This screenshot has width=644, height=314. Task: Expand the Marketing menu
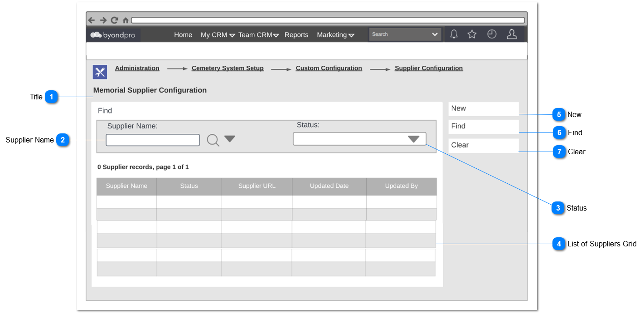335,35
